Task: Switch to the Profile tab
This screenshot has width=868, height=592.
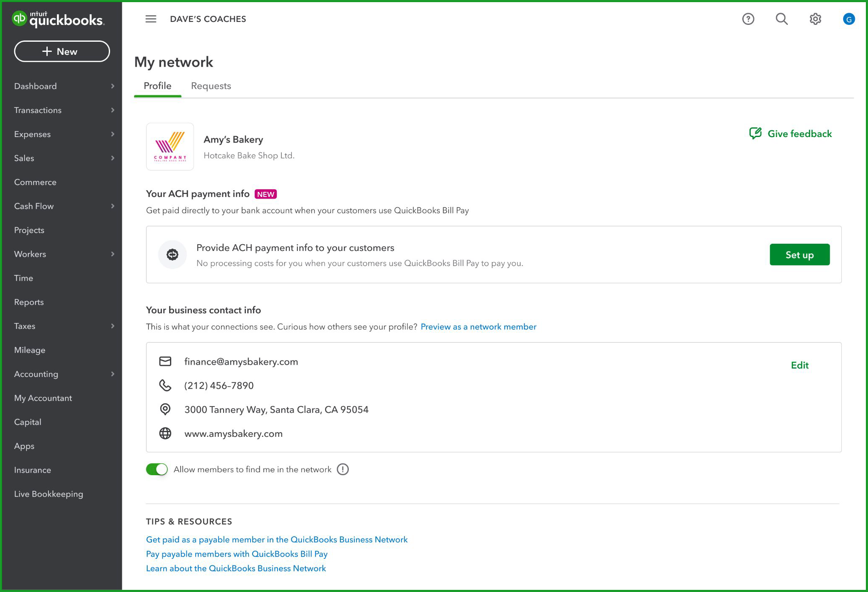Action: tap(157, 86)
